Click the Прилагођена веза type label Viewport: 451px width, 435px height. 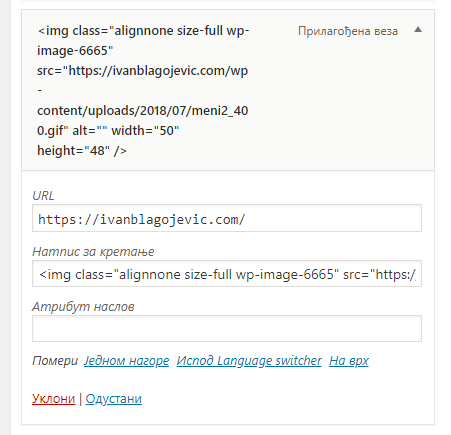tap(348, 31)
